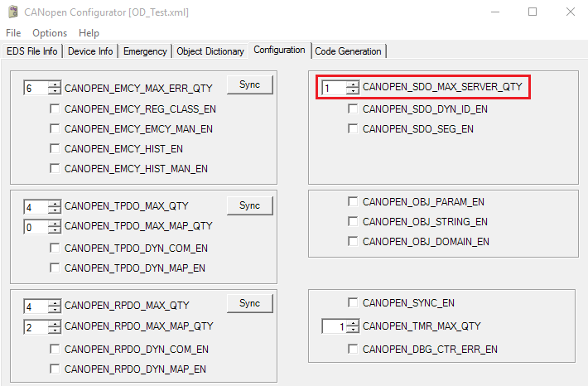
Task: Enable CANOPEN_SDO_DYN_ID_EN checkbox
Action: [353, 109]
